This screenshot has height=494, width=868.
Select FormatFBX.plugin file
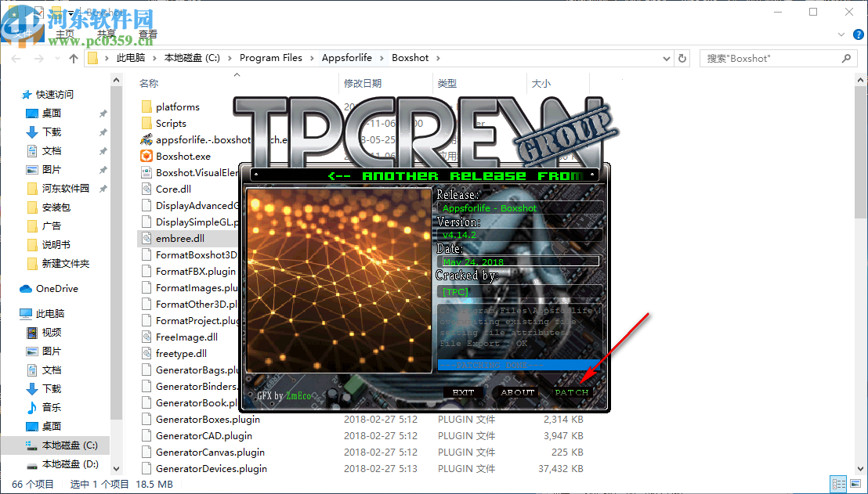pos(195,271)
